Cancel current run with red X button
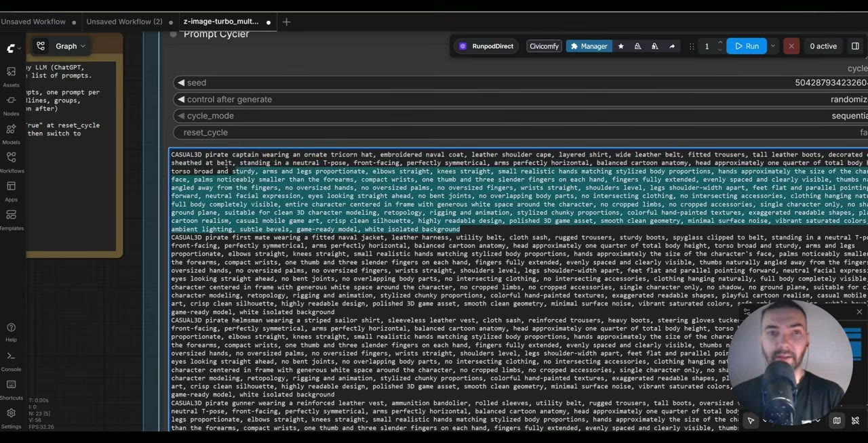 click(x=791, y=46)
